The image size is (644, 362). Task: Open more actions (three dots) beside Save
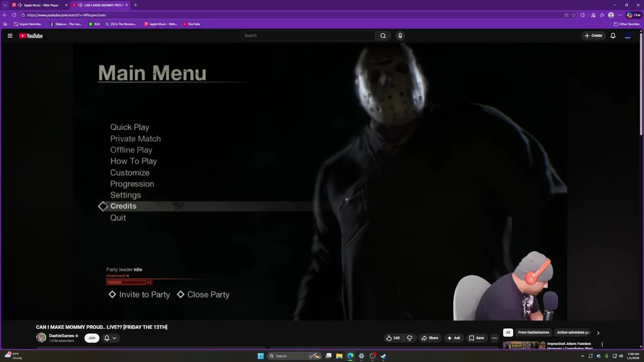[x=495, y=338]
